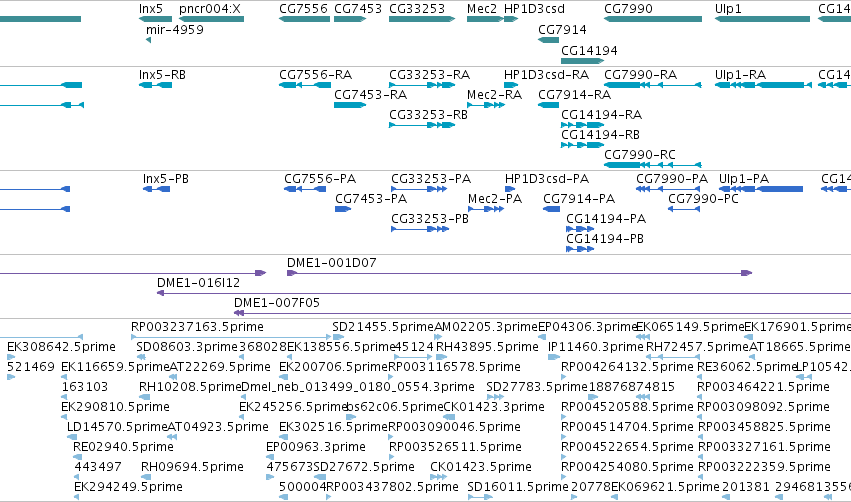851x502 pixels.
Task: Click the SD16011.5prime EST label
Action: coord(518,487)
